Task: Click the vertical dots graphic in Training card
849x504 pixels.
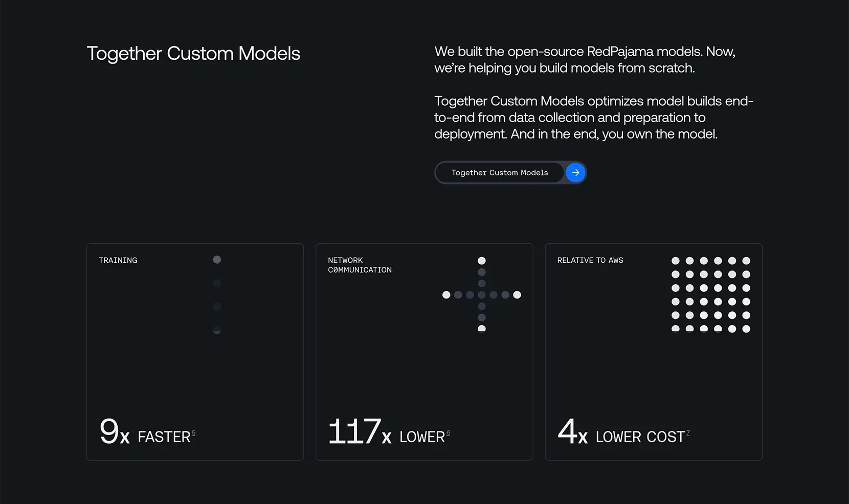Action: [x=217, y=295]
